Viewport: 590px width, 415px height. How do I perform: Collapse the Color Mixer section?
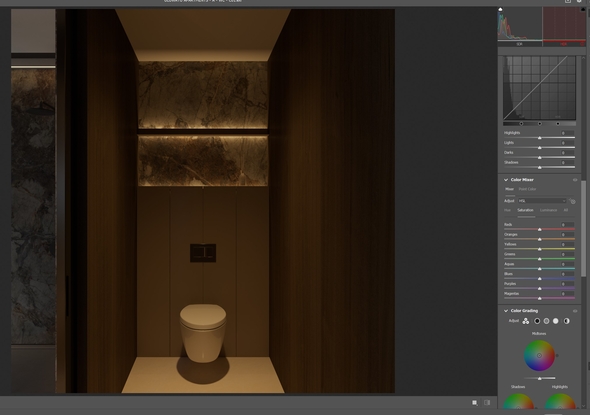coord(506,180)
